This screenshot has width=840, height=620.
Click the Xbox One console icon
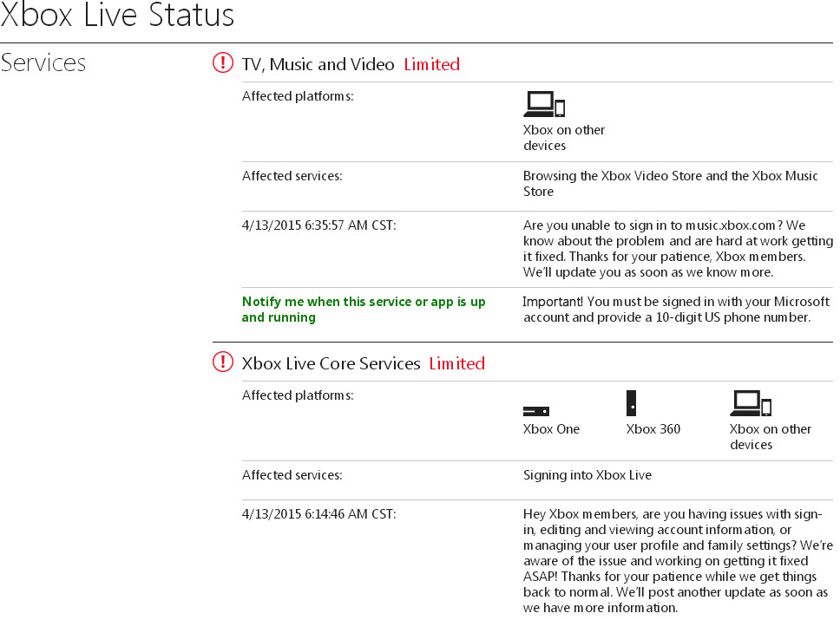535,411
